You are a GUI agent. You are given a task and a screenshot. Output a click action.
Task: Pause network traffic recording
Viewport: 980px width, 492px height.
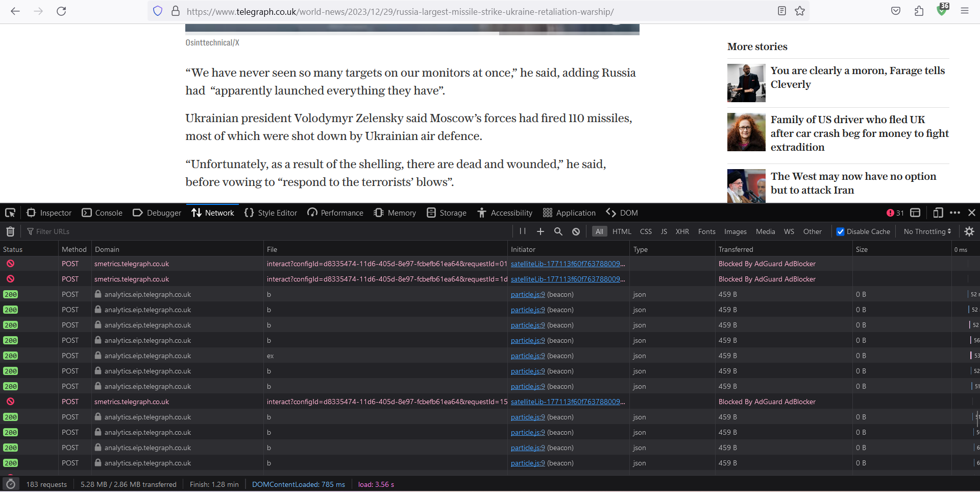tap(522, 231)
